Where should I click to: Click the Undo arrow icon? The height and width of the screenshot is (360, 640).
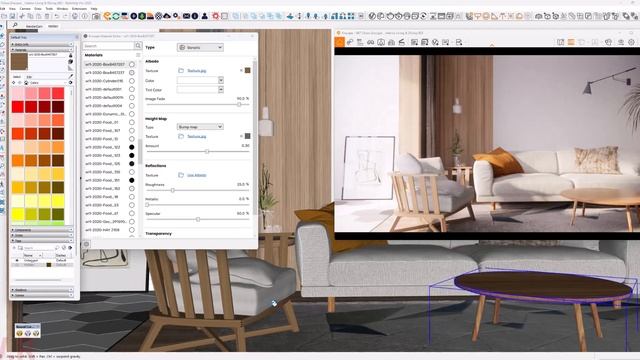[57, 16]
